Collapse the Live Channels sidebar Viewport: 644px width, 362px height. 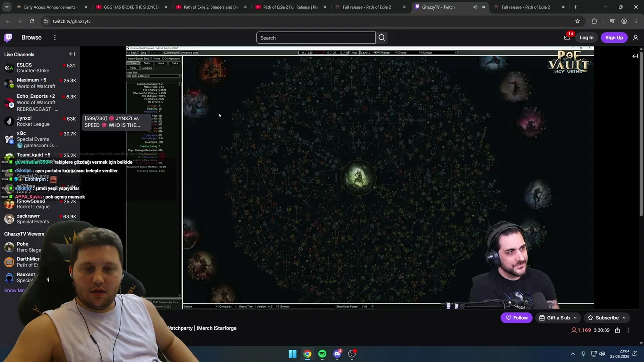72,54
